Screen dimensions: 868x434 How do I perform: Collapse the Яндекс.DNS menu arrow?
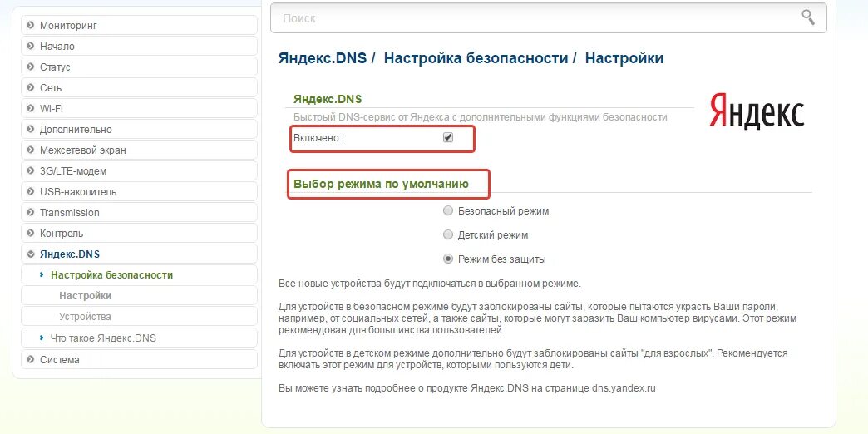tap(31, 254)
